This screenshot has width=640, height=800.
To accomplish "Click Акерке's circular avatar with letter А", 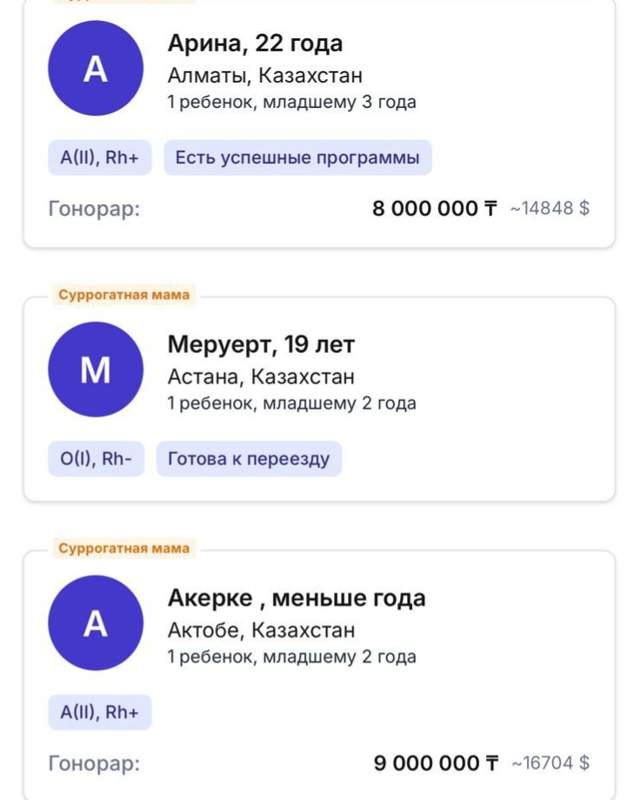I will pyautogui.click(x=95, y=625).
